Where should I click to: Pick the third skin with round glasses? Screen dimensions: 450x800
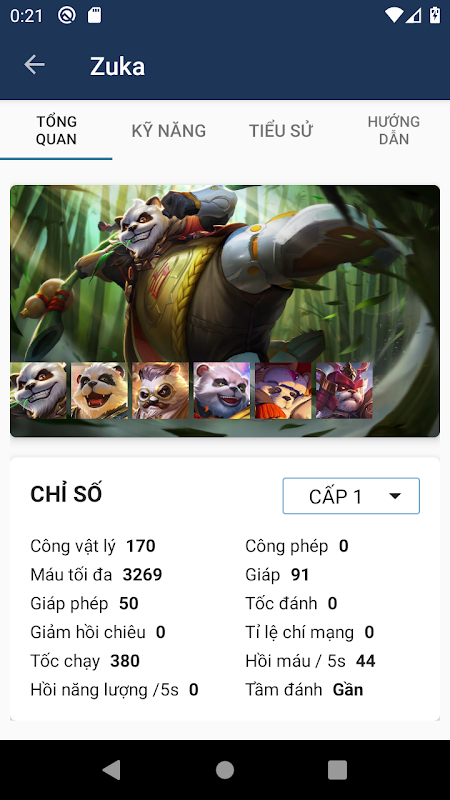click(161, 390)
